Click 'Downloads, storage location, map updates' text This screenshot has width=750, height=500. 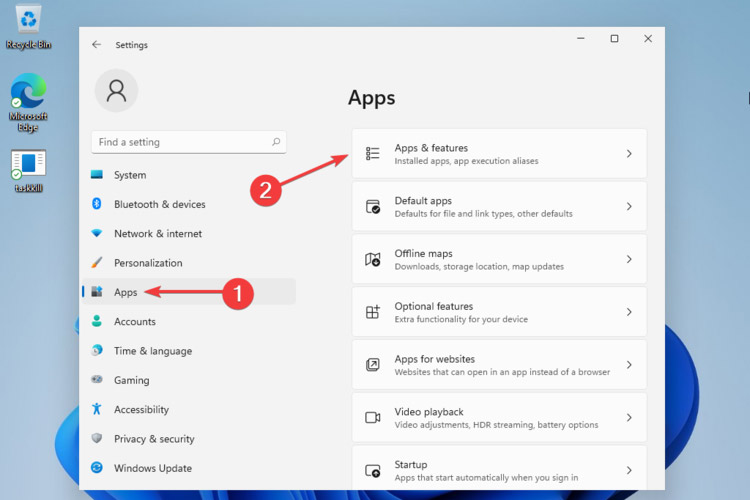click(479, 267)
